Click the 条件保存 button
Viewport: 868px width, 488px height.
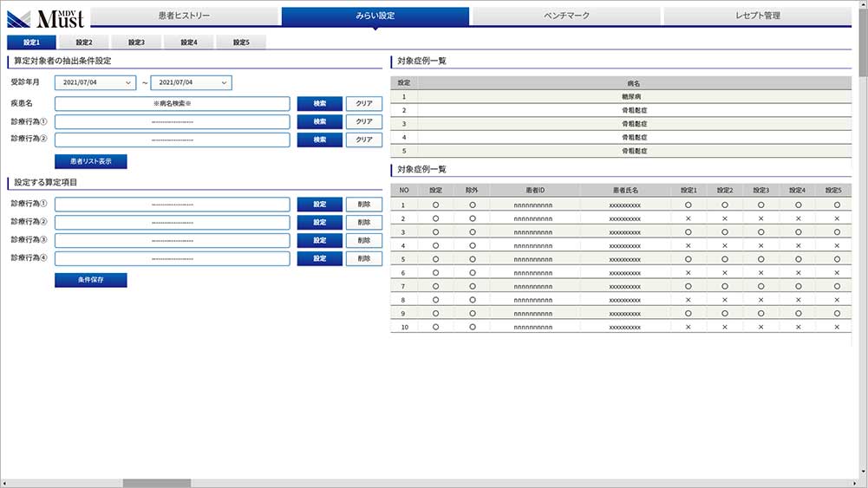(91, 280)
